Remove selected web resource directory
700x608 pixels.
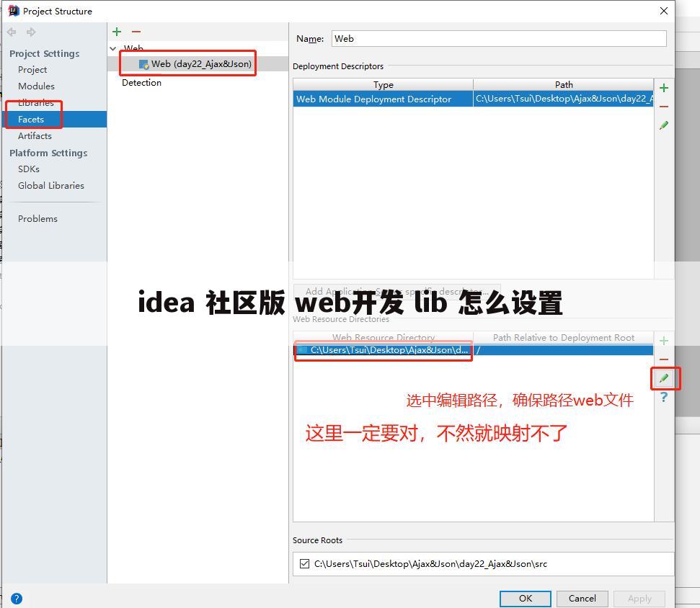click(x=664, y=359)
